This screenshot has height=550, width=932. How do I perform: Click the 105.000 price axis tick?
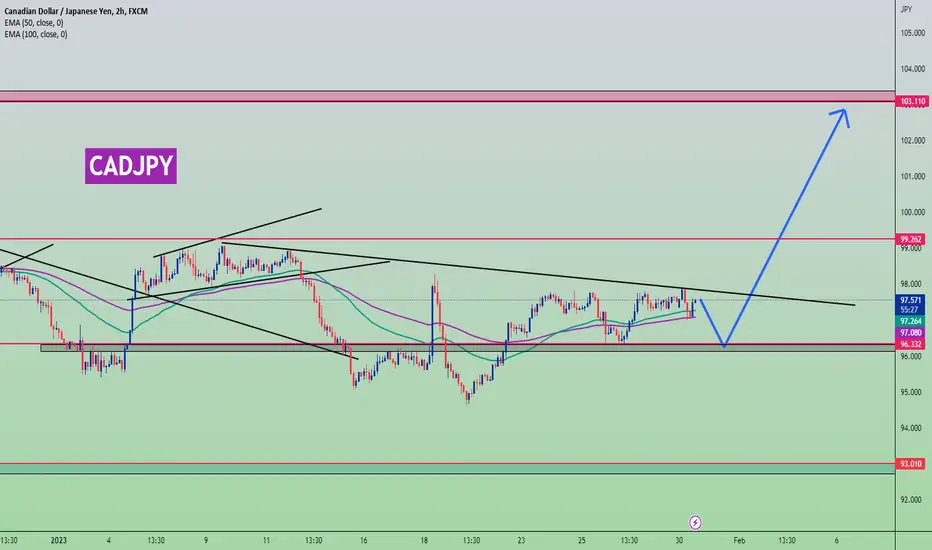click(912, 33)
